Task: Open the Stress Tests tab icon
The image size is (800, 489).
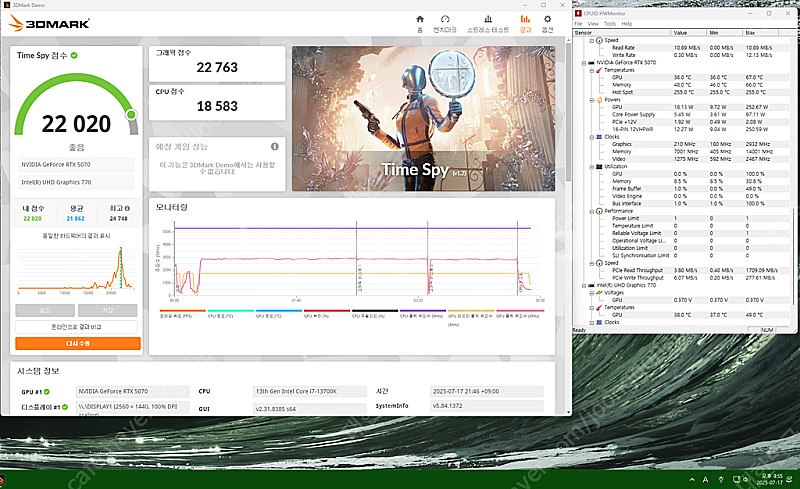Action: (x=488, y=19)
